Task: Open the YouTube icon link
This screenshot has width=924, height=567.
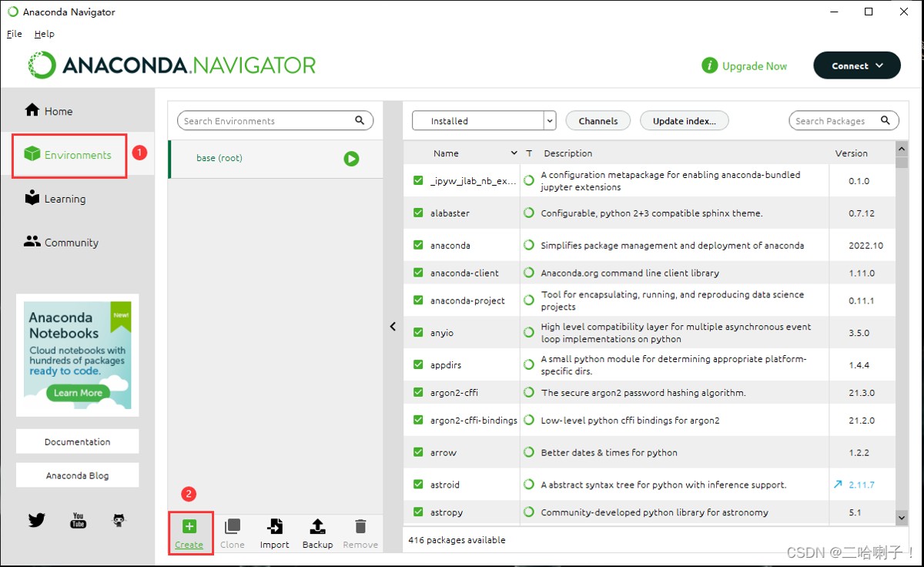Action: [x=79, y=520]
